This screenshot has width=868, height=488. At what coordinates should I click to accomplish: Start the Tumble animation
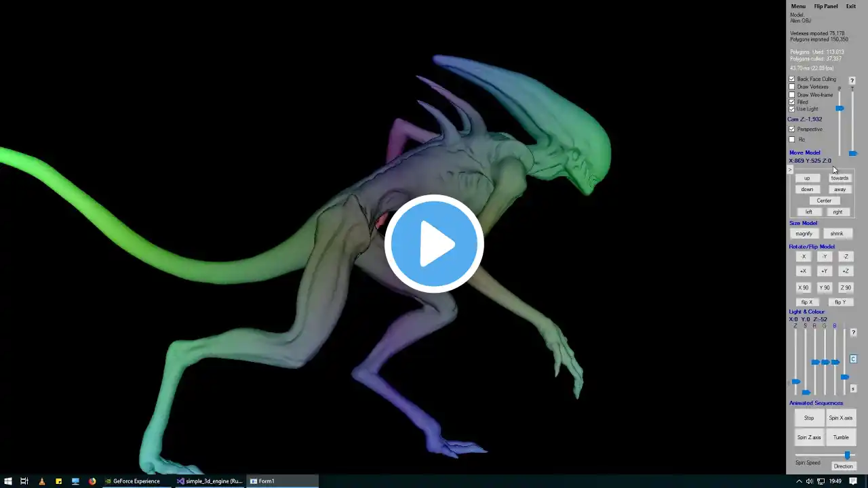tap(841, 437)
